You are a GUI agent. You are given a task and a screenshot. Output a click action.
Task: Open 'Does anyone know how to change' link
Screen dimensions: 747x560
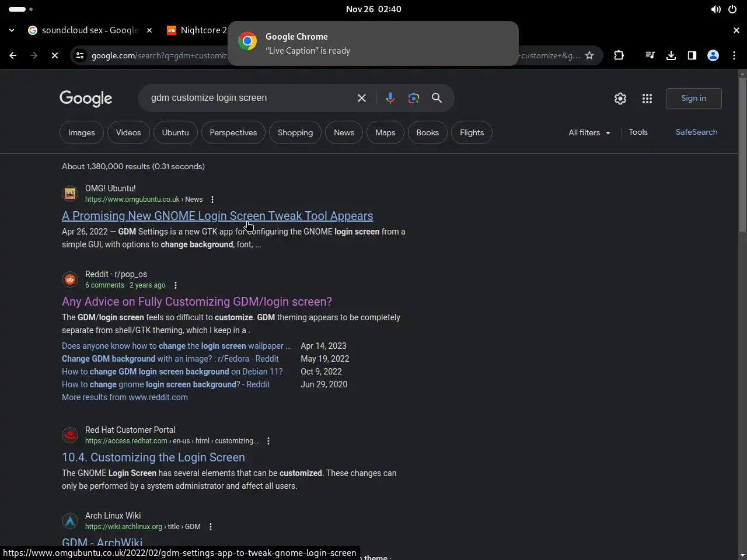[x=177, y=346]
